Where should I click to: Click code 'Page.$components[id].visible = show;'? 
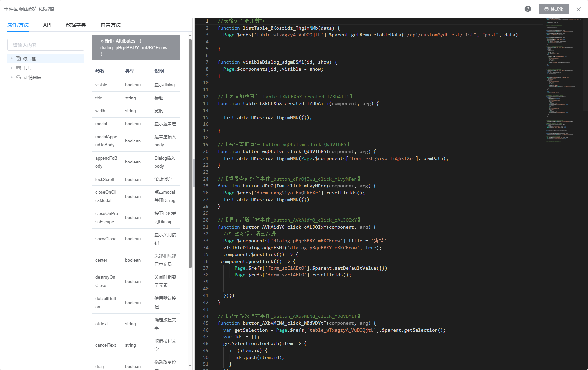[x=273, y=69]
